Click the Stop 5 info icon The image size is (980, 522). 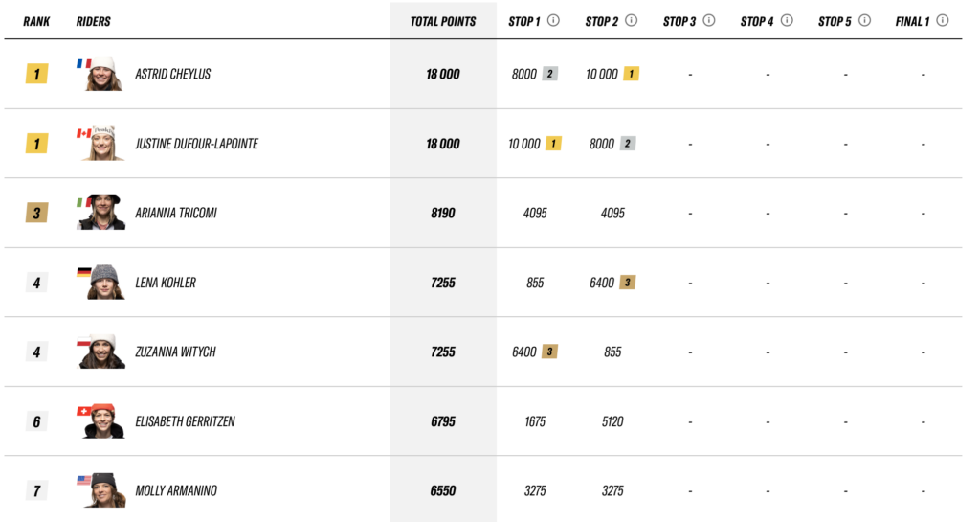(x=864, y=21)
